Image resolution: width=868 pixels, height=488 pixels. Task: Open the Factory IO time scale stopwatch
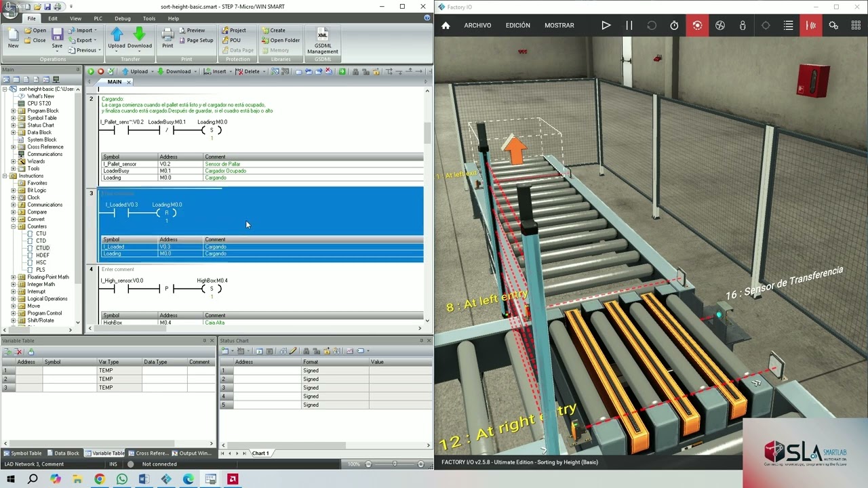[x=674, y=26]
